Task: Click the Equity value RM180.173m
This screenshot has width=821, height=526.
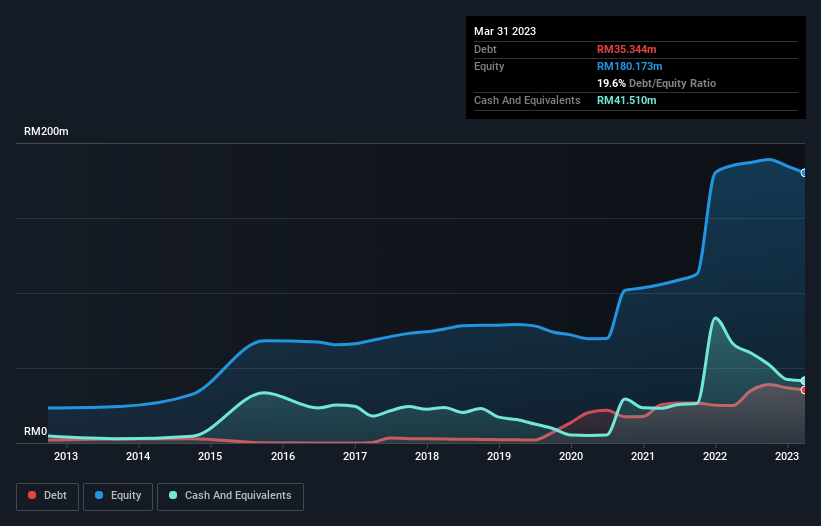Action: [629, 66]
